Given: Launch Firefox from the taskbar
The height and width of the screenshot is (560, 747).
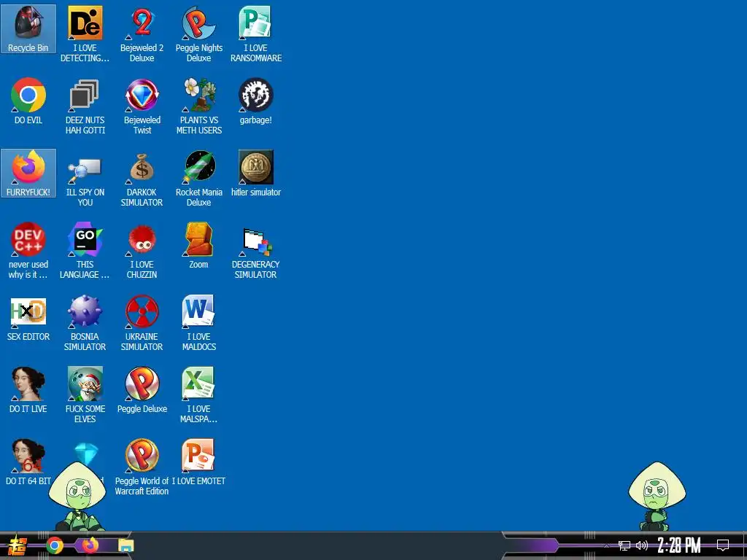Looking at the screenshot, I should pyautogui.click(x=90, y=545).
